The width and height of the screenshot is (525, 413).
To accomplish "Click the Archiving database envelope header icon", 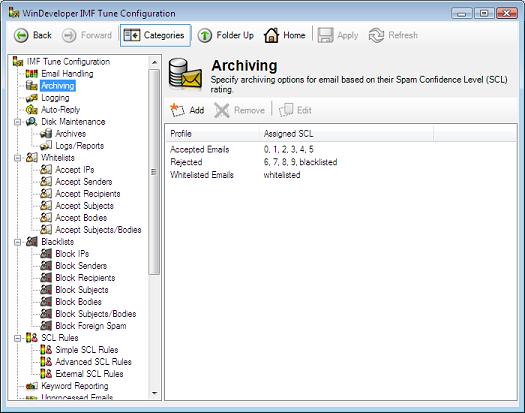I will click(x=185, y=74).
